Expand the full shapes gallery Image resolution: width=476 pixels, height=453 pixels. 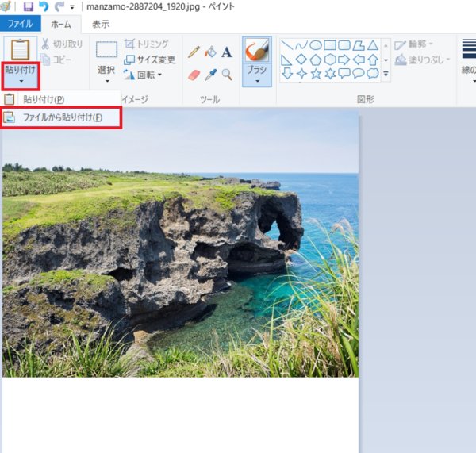pyautogui.click(x=386, y=74)
